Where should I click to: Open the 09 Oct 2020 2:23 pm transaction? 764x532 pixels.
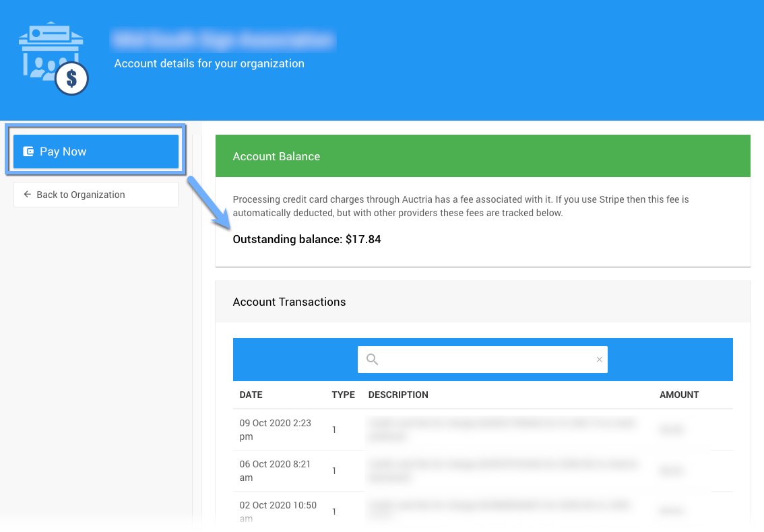coord(275,430)
